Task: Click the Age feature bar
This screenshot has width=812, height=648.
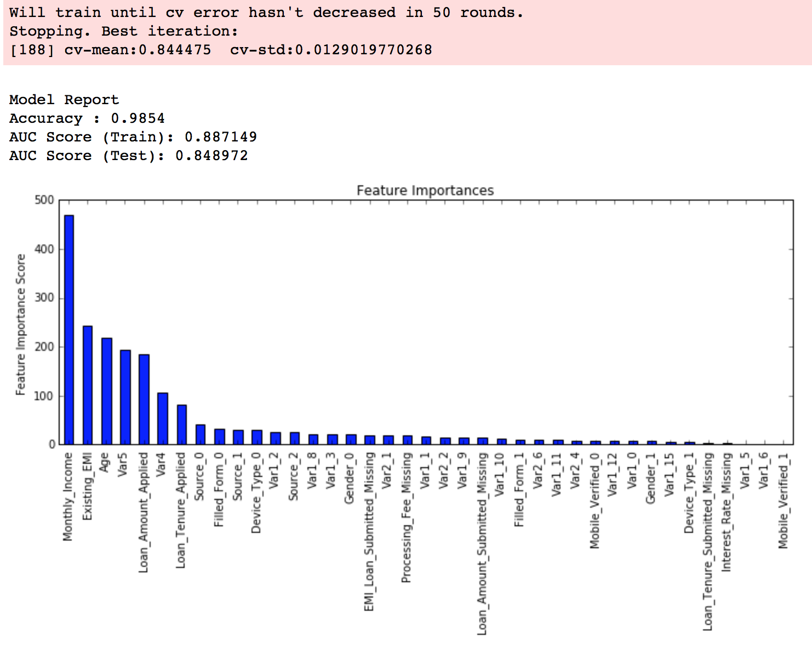Action: coord(106,391)
